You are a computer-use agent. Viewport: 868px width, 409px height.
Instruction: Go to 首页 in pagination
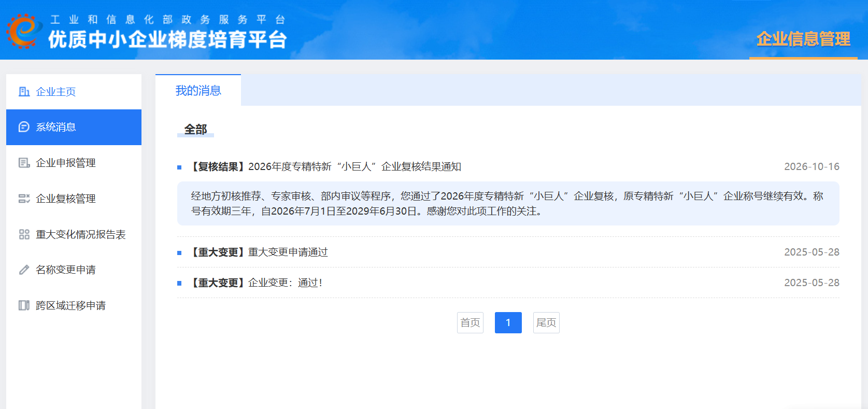click(470, 322)
